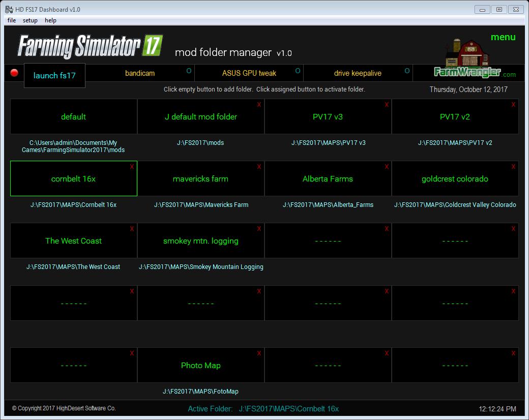Open the help menu
The width and height of the screenshot is (529, 420).
pos(50,20)
